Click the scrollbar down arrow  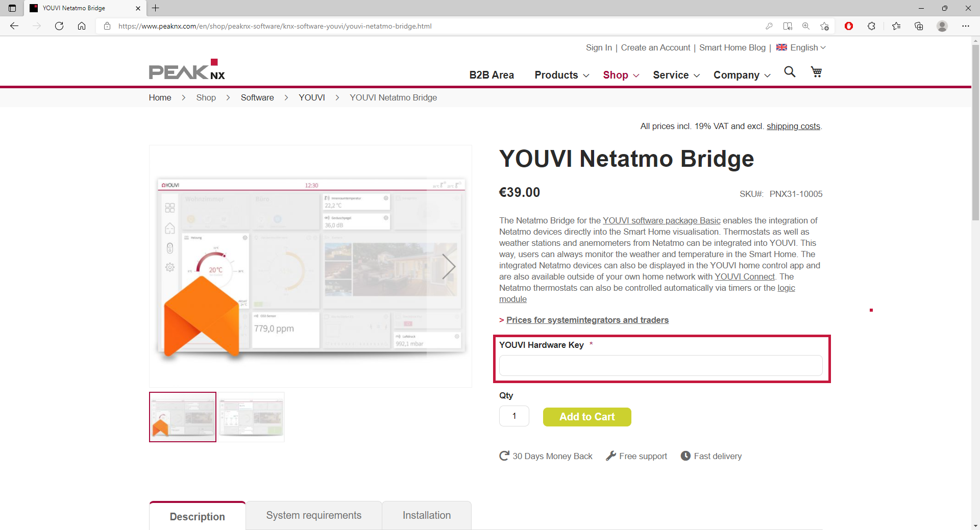(x=975, y=525)
